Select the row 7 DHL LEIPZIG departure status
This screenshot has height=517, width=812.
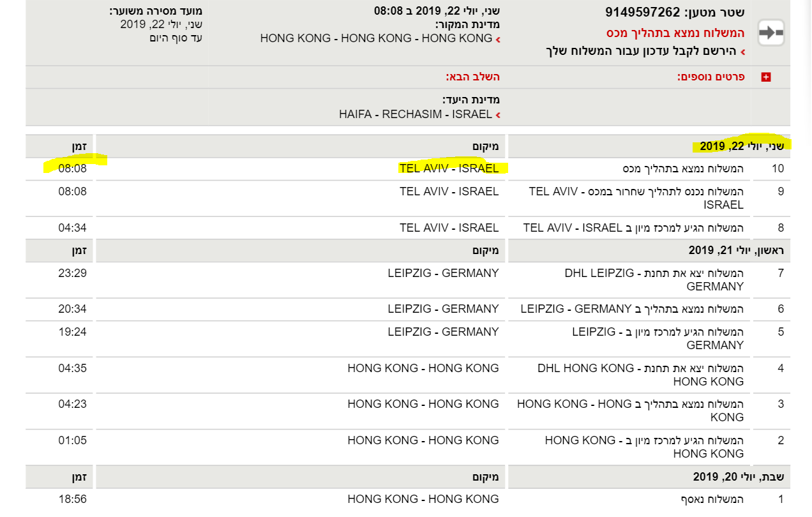tap(654, 280)
